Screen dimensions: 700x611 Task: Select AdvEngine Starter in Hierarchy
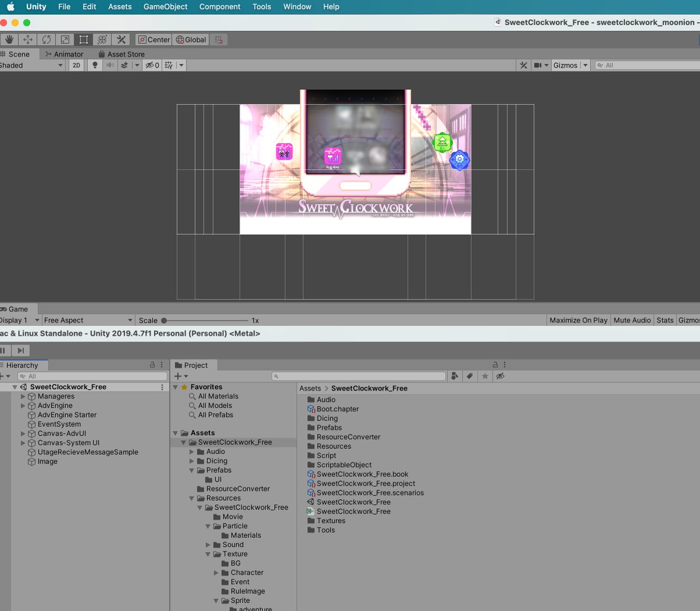[x=67, y=415]
